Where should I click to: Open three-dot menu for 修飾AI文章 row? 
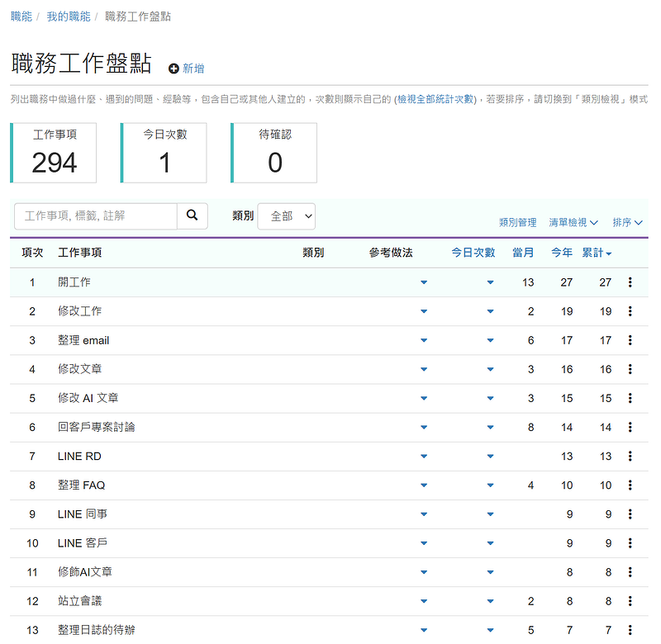tap(630, 572)
